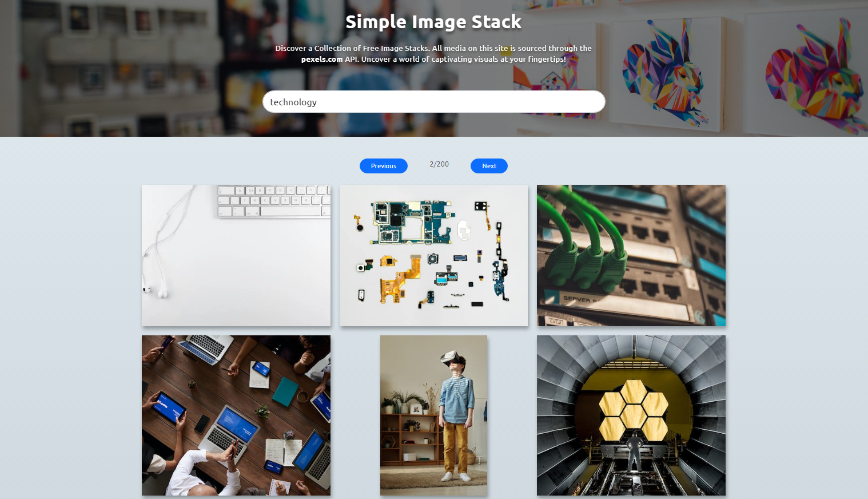Open the boy wearing VR headset photo

pos(433,415)
